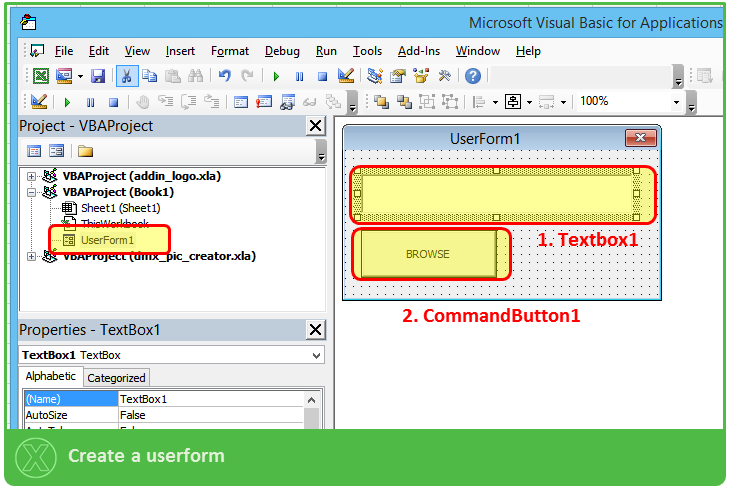Click the Insert UserForm toolbar icon
This screenshot has width=729, height=490.
64,75
